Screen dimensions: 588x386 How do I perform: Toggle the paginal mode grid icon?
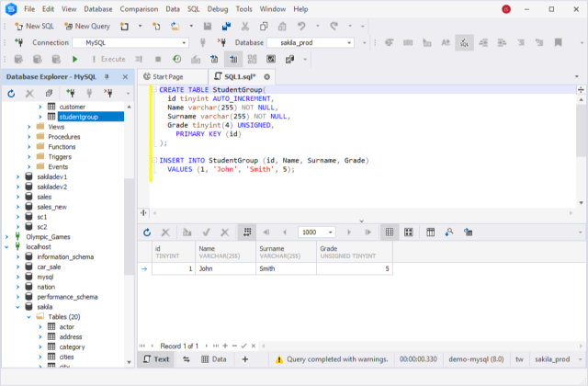(x=247, y=233)
